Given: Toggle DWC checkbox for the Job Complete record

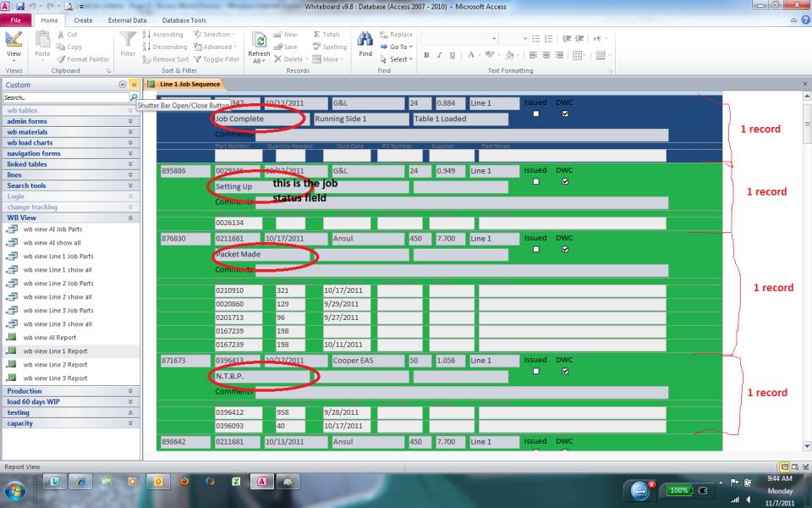Looking at the screenshot, I should tap(565, 113).
